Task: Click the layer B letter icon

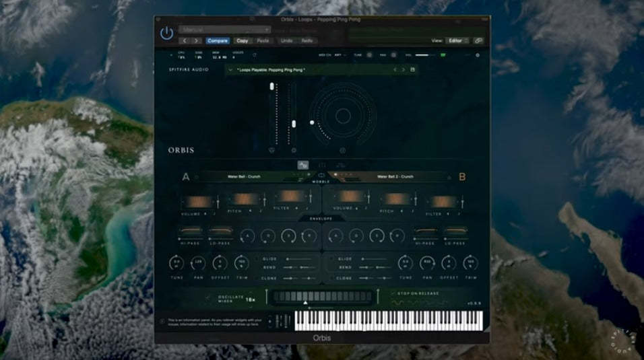Action: pyautogui.click(x=462, y=178)
